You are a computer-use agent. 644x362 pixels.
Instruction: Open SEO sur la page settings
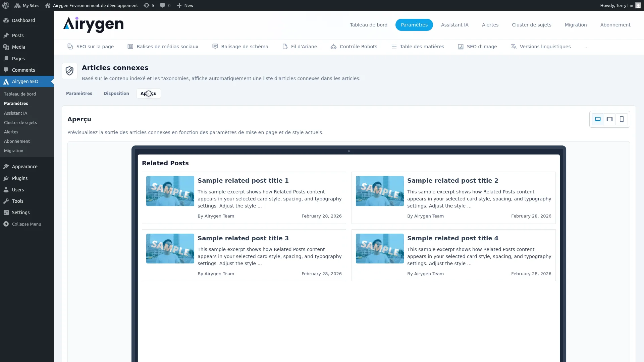click(x=91, y=47)
